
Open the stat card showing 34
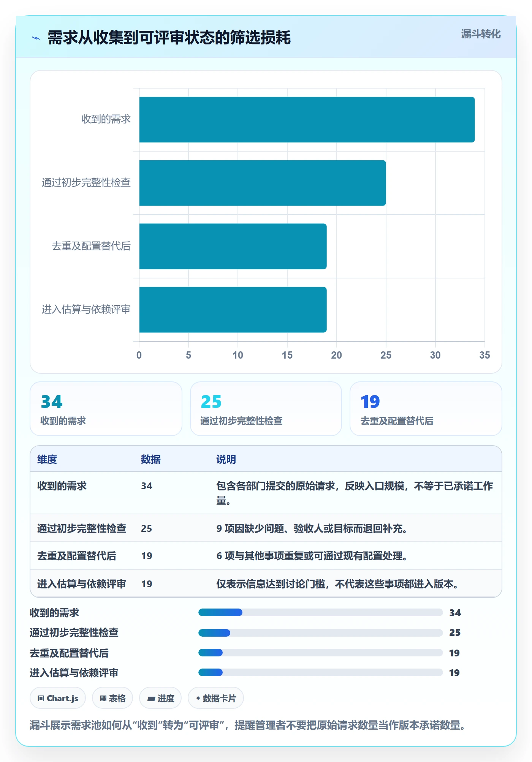click(x=106, y=409)
